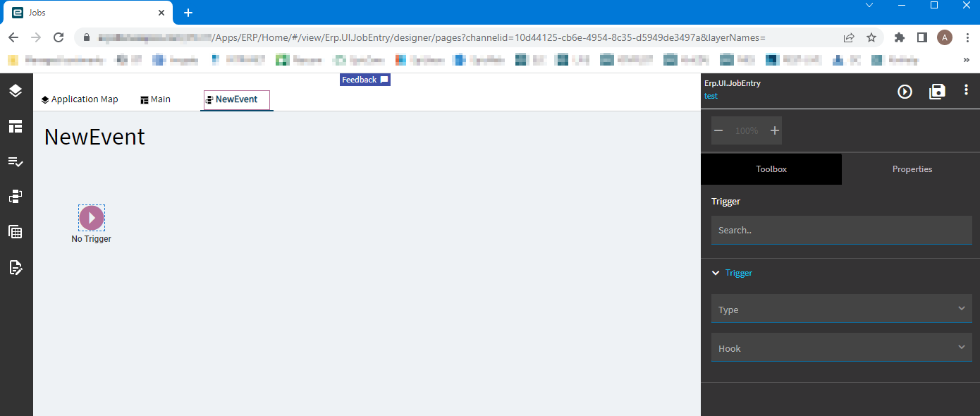
Task: Run preview with the play circle icon
Action: (x=905, y=92)
